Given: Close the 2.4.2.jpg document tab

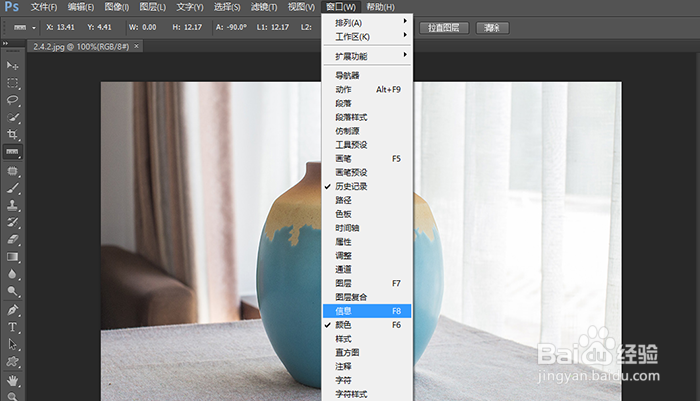Looking at the screenshot, I should (x=137, y=46).
